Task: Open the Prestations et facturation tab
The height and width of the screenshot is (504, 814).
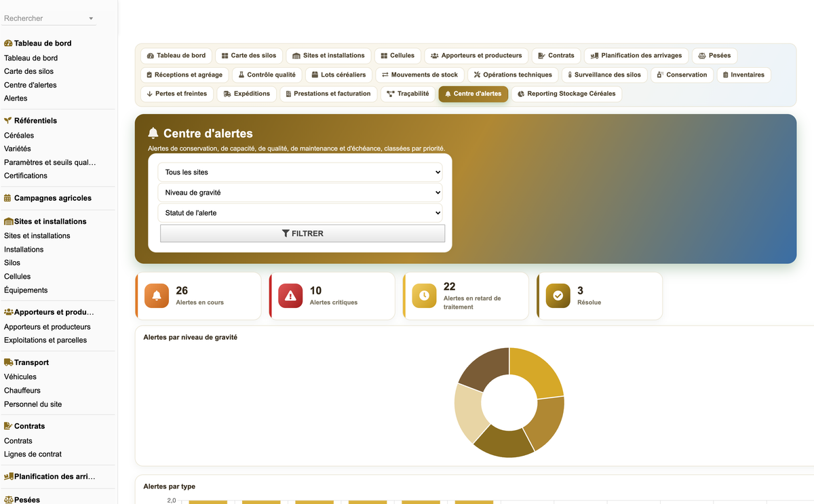Action: point(328,94)
